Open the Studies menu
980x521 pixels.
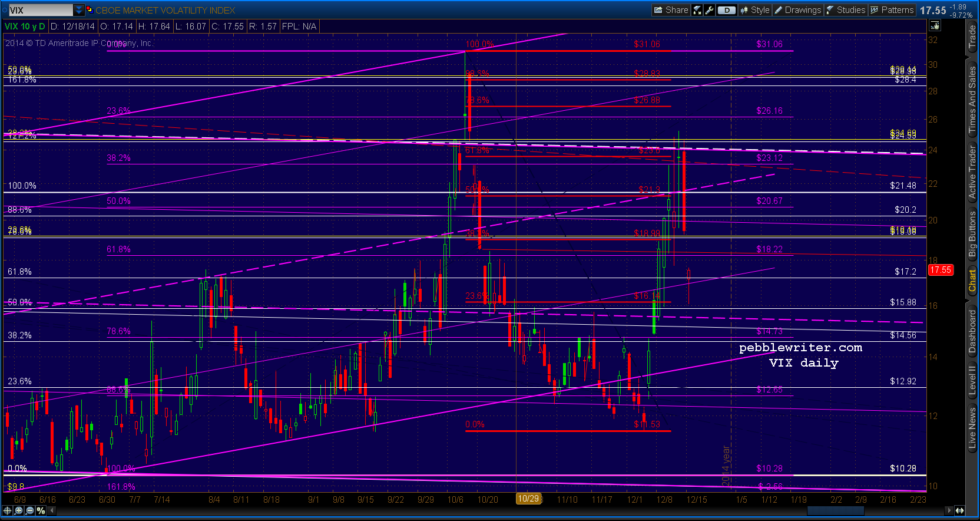click(846, 10)
